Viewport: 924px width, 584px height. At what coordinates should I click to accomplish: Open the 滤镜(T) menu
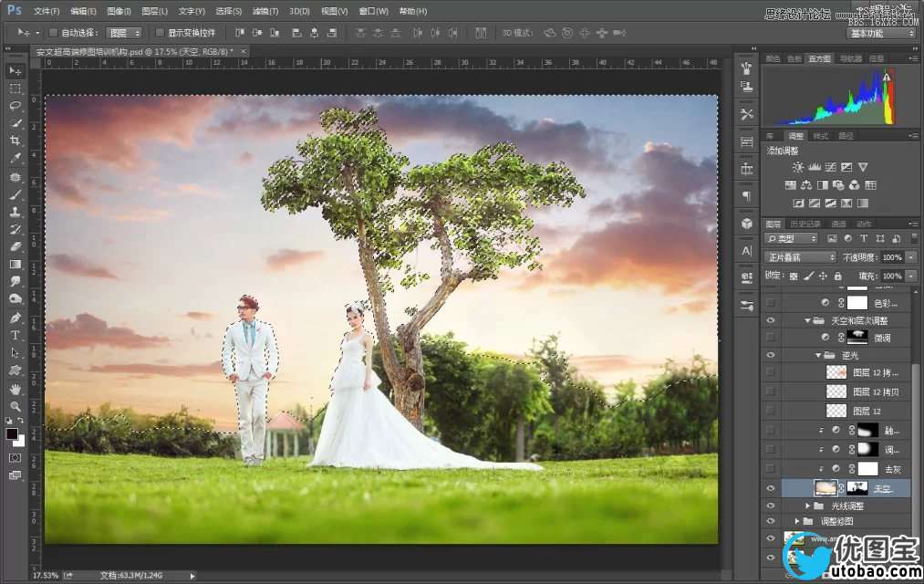265,11
